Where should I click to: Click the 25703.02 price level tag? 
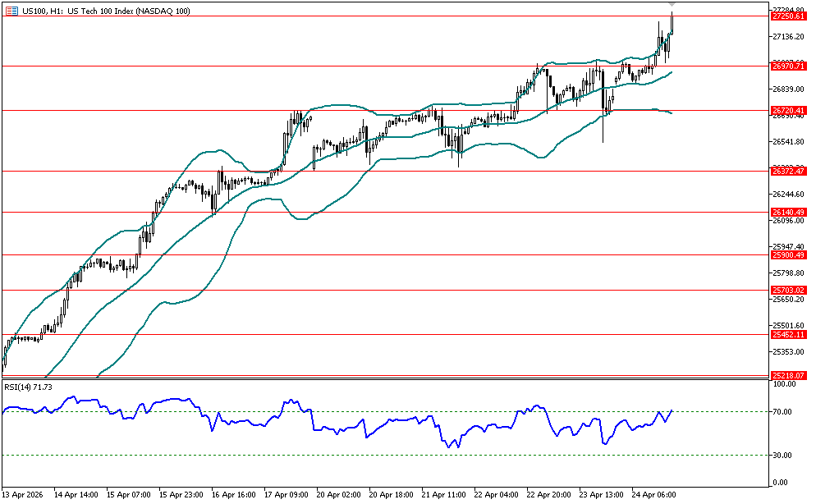pyautogui.click(x=788, y=291)
